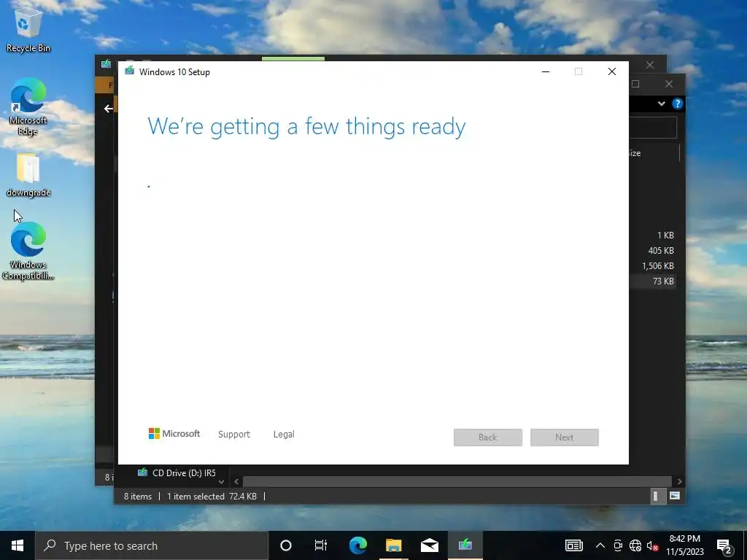Expand the File Explorer ribbon chevron
The image size is (747, 560).
click(661, 104)
